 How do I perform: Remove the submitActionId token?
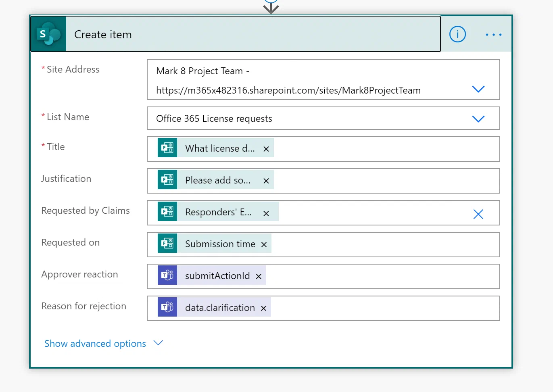click(259, 276)
